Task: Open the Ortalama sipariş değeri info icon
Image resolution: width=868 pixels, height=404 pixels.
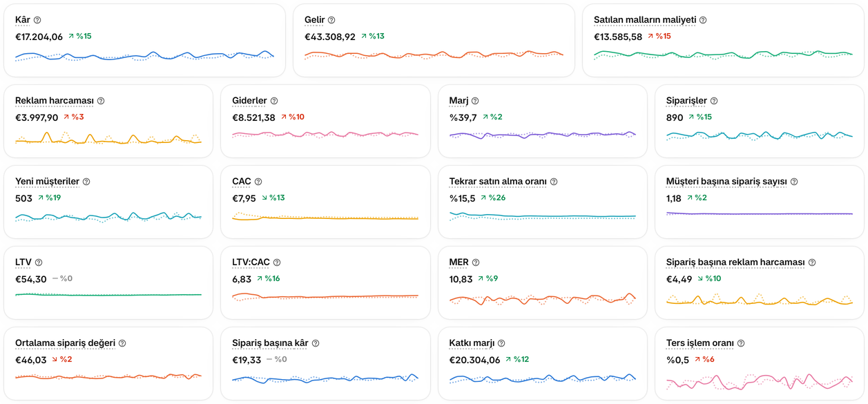Action: (x=122, y=343)
